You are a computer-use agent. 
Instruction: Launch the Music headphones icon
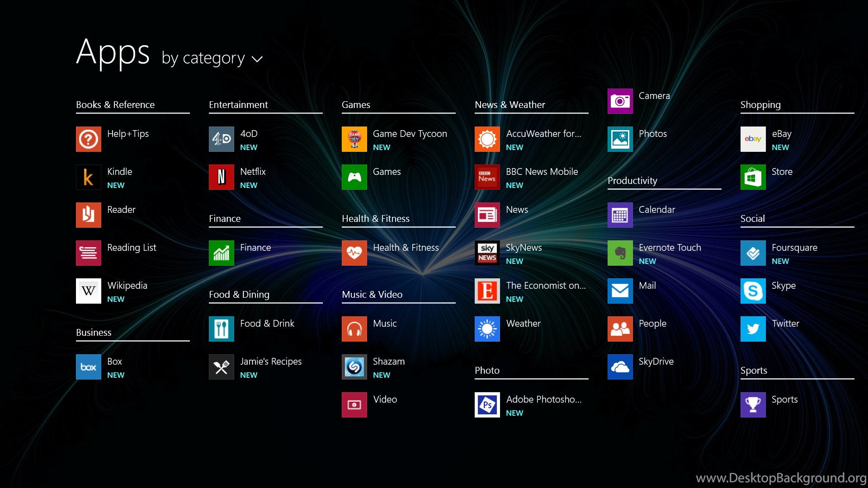tap(354, 329)
